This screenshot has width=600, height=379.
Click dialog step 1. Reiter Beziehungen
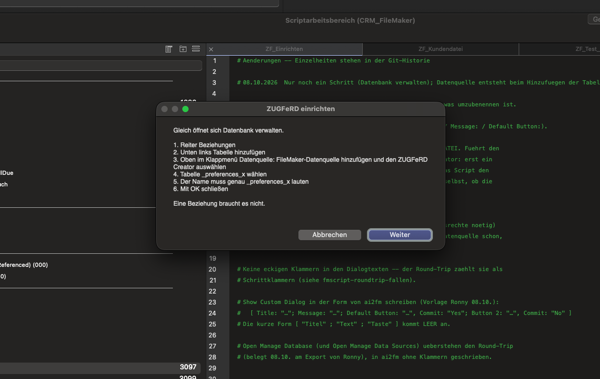pyautogui.click(x=204, y=145)
